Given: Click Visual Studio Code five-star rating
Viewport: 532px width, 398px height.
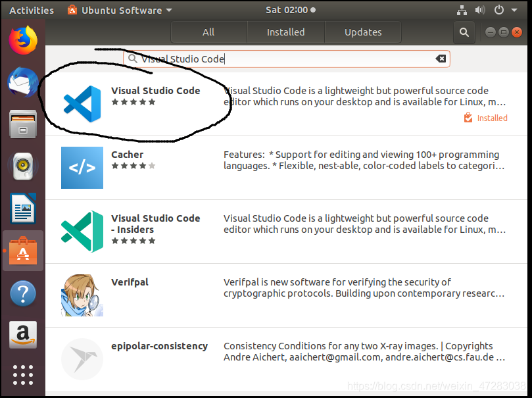Looking at the screenshot, I should pos(133,102).
